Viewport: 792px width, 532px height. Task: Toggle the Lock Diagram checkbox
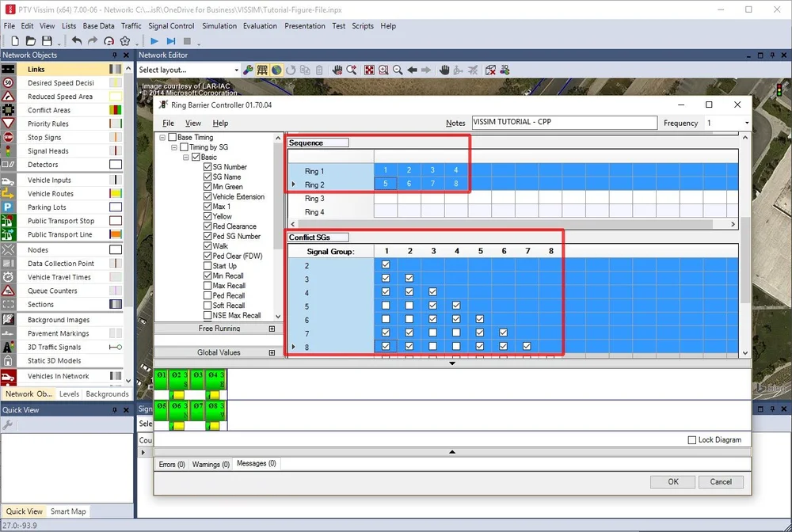(x=692, y=439)
